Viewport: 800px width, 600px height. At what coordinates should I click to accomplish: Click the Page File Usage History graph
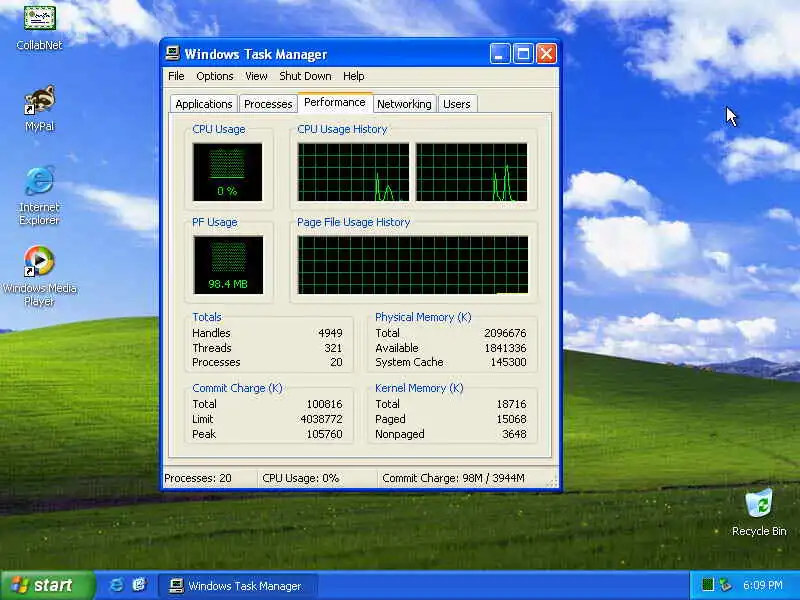pyautogui.click(x=413, y=265)
